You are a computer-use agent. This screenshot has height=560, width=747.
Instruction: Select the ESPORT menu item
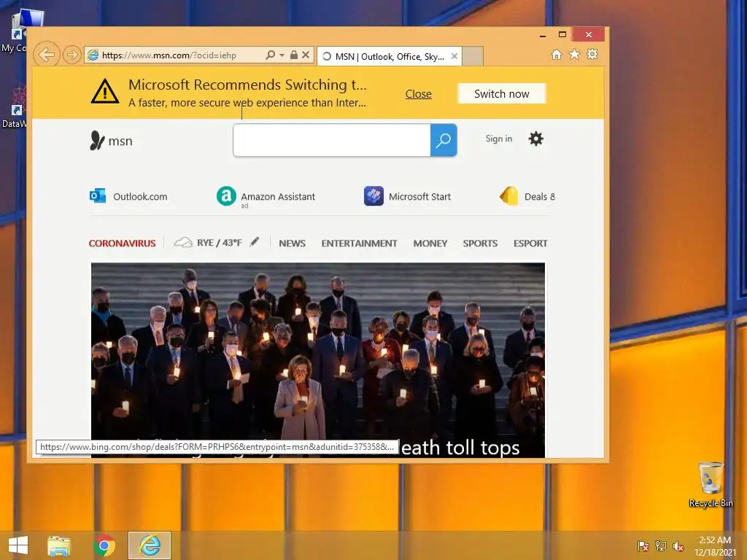point(530,244)
